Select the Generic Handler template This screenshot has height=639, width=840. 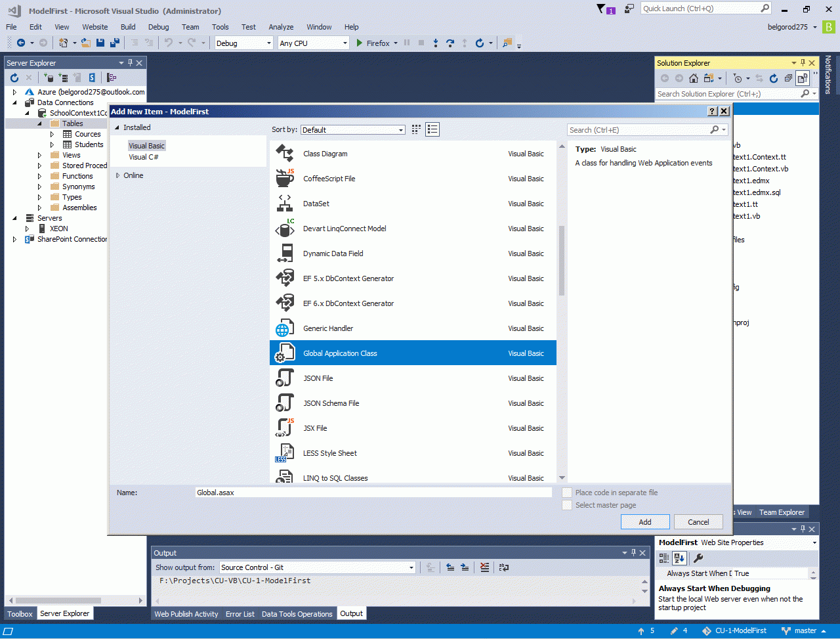(x=413, y=328)
